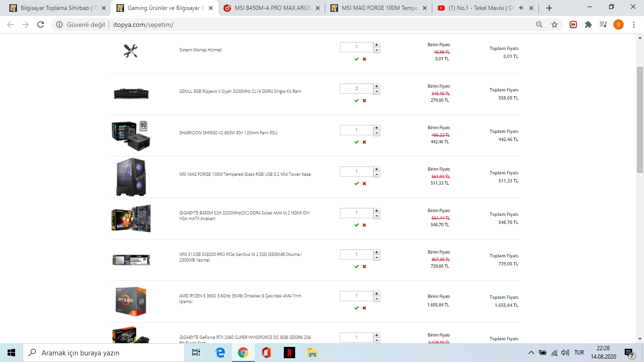Open the Windows Start menu
Image resolution: width=644 pixels, height=362 pixels.
11,353
